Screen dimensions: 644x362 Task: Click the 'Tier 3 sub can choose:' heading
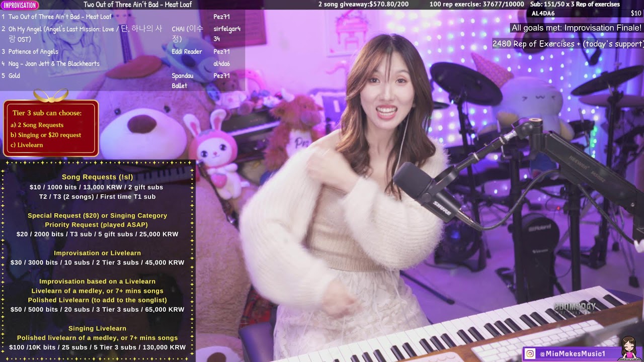pos(47,113)
